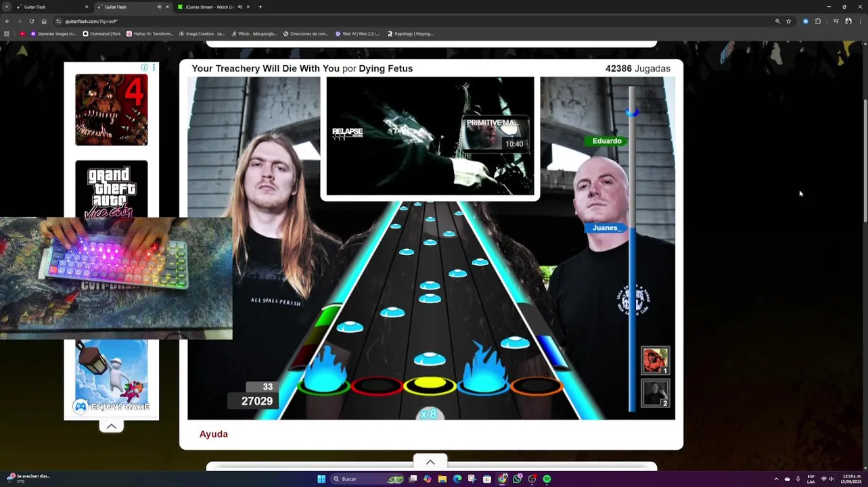Click the guitarflash.com address bar
Image resolution: width=868 pixels, height=487 pixels.
tap(413, 21)
